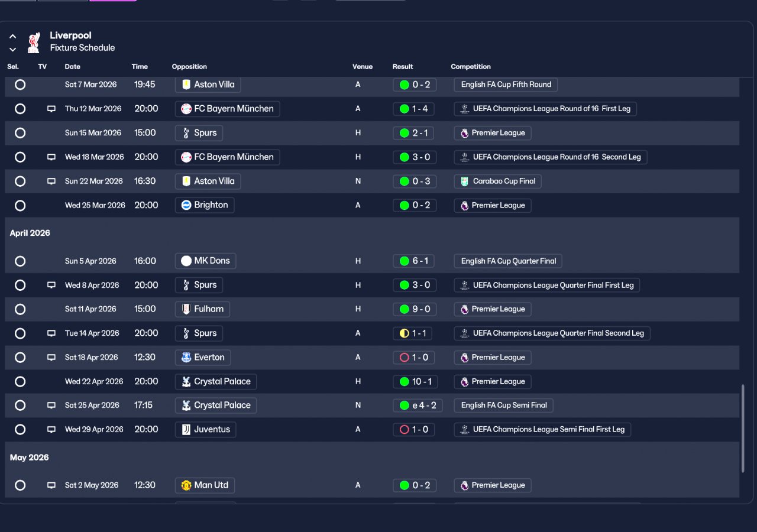Click TV icon for Carabao Cup Final row
The height and width of the screenshot is (532, 757).
click(x=51, y=181)
